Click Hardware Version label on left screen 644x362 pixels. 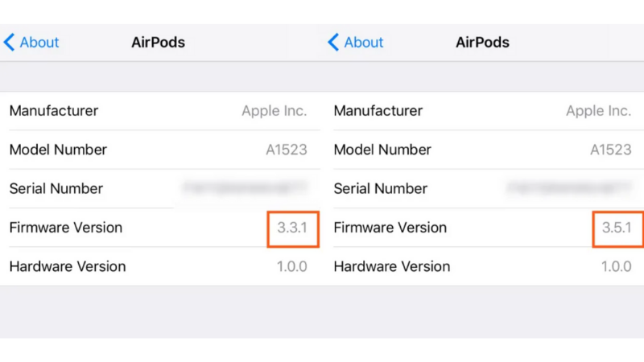click(x=68, y=267)
